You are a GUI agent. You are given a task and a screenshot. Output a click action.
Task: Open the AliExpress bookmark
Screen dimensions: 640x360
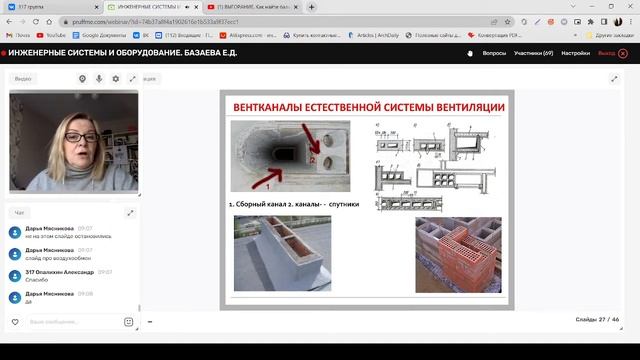248,36
